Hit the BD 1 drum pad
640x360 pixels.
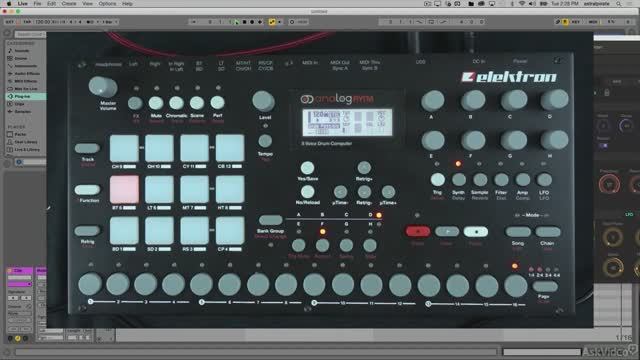(124, 231)
